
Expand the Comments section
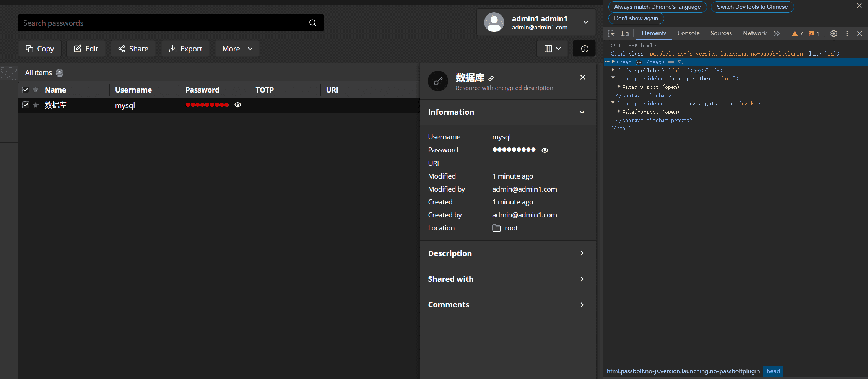(582, 305)
